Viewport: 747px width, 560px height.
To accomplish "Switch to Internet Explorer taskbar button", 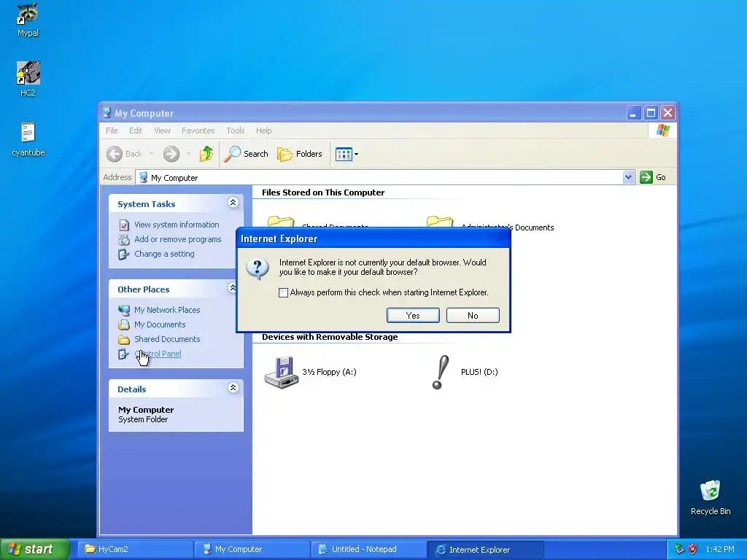I will click(485, 550).
